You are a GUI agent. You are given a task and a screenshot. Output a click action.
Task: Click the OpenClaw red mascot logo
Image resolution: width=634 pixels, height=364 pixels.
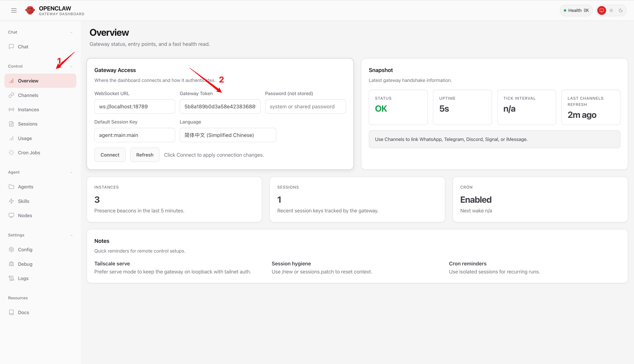click(30, 10)
